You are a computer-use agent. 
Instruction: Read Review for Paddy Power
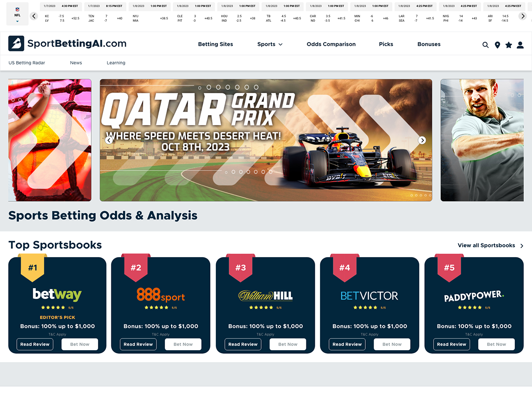tap(452, 344)
